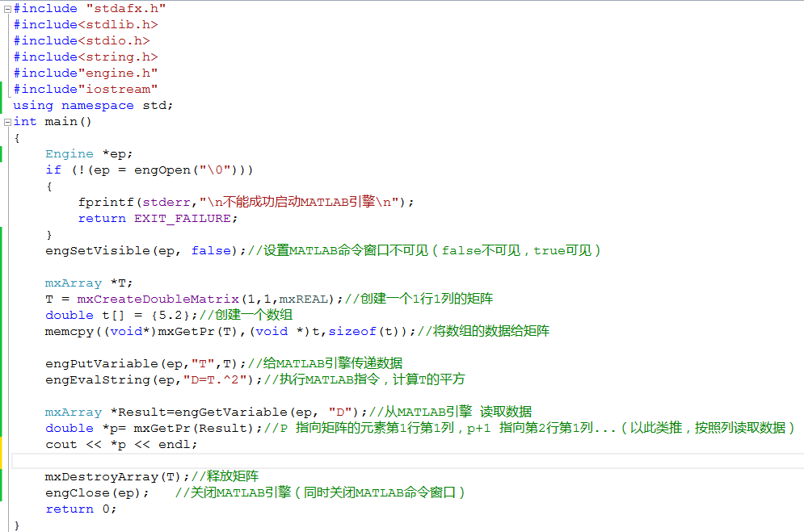Click 'return EXIT_FAILURE;' statement
This screenshot has height=532, width=804.
[158, 219]
